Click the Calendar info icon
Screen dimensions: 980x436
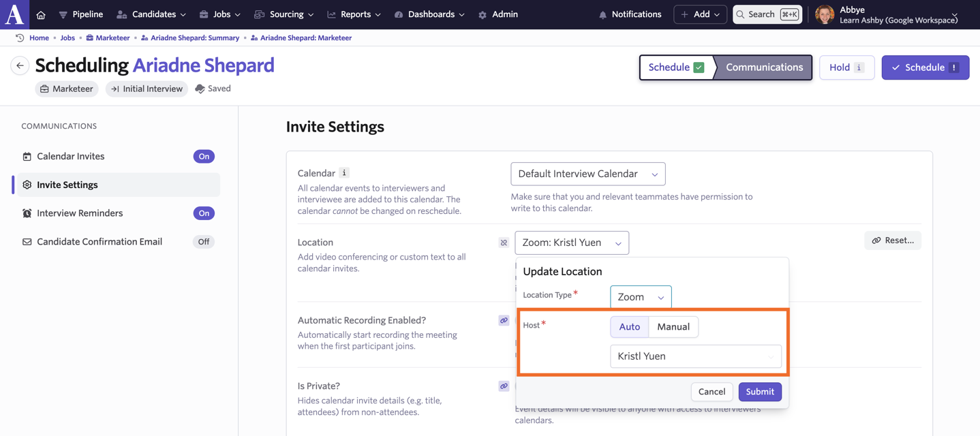tap(344, 173)
